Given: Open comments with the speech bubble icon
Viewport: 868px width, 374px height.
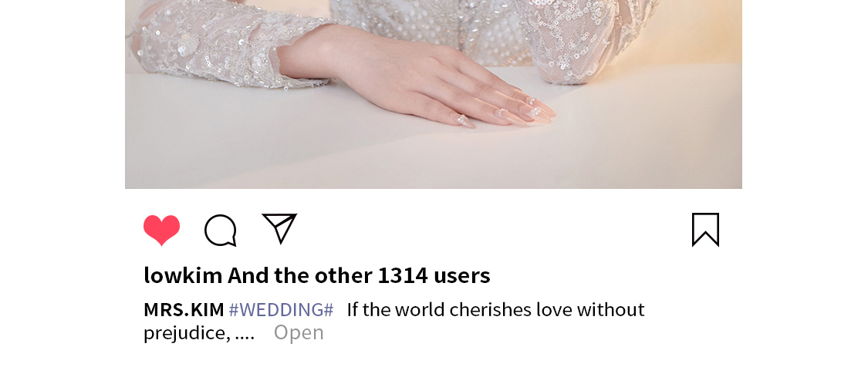Looking at the screenshot, I should [x=221, y=230].
